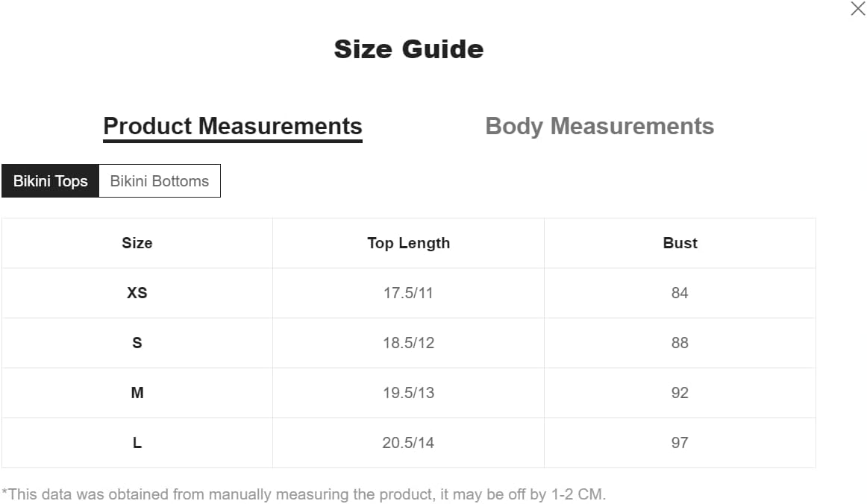This screenshot has width=867, height=504.
Task: Select the XS size row label
Action: [137, 293]
